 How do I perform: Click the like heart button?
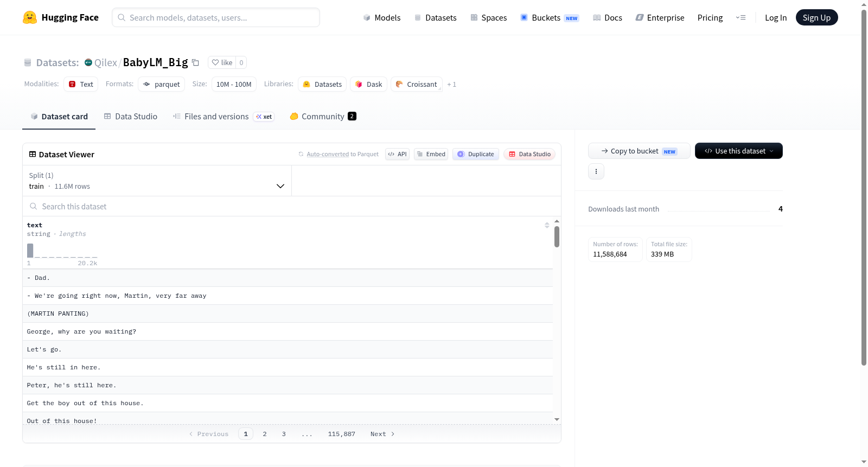[222, 62]
